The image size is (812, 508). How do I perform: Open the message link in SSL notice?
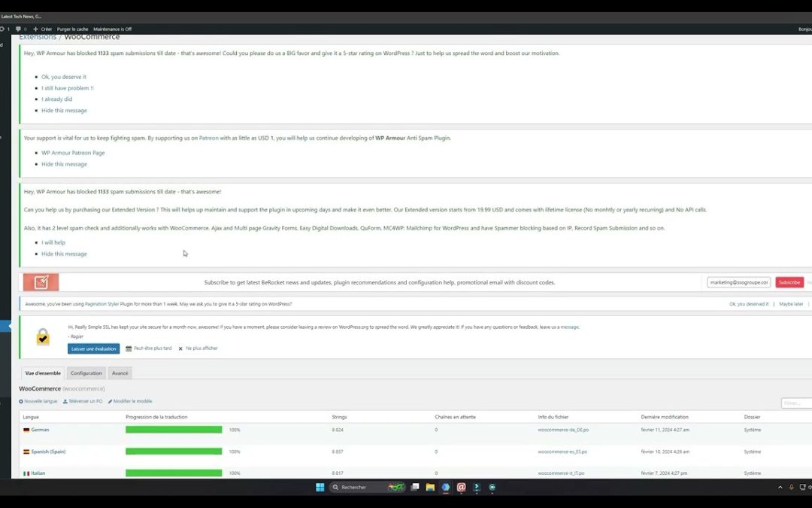(570, 327)
